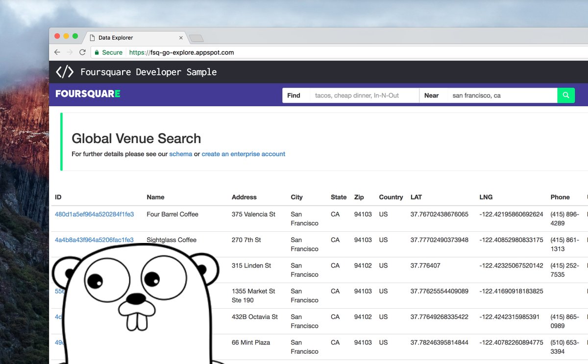Click the ID column header
Viewport: 588px width, 364px height.
click(58, 197)
